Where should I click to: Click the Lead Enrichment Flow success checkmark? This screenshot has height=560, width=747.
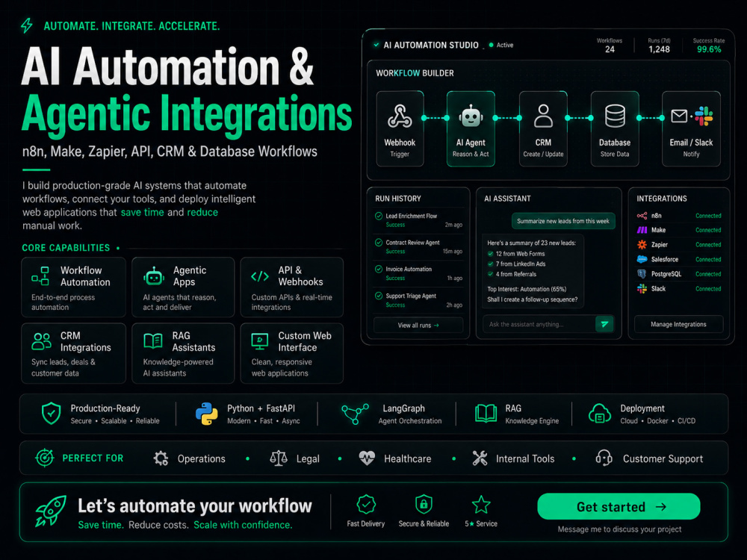click(379, 216)
